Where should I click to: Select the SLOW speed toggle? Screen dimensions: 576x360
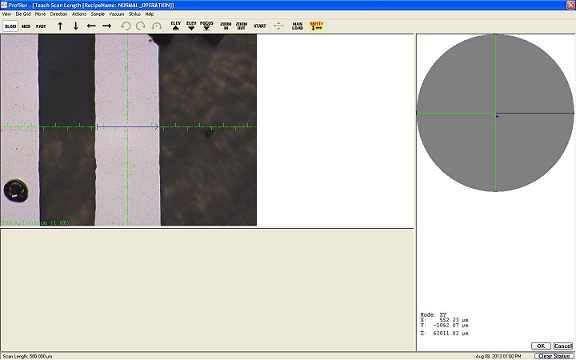tap(11, 26)
